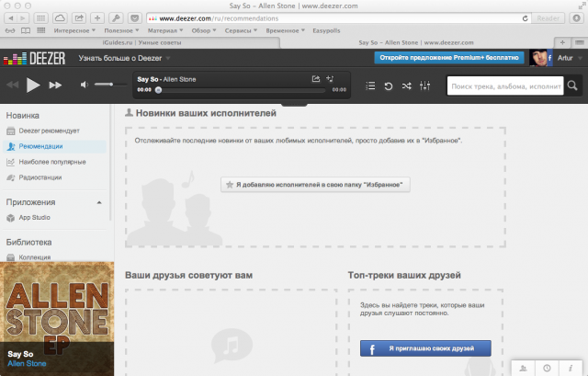
Task: Open 'Радиостанции' in sidebar
Action: coord(40,177)
